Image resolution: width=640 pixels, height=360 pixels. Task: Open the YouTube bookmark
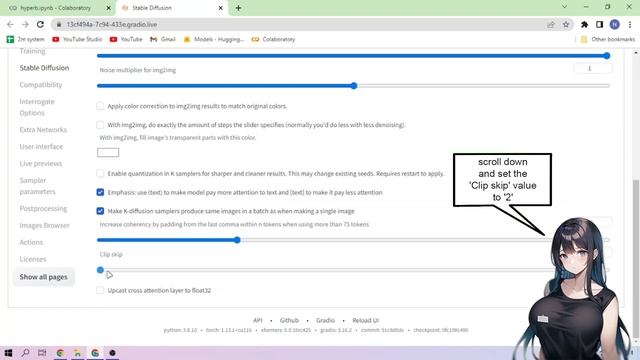126,39
